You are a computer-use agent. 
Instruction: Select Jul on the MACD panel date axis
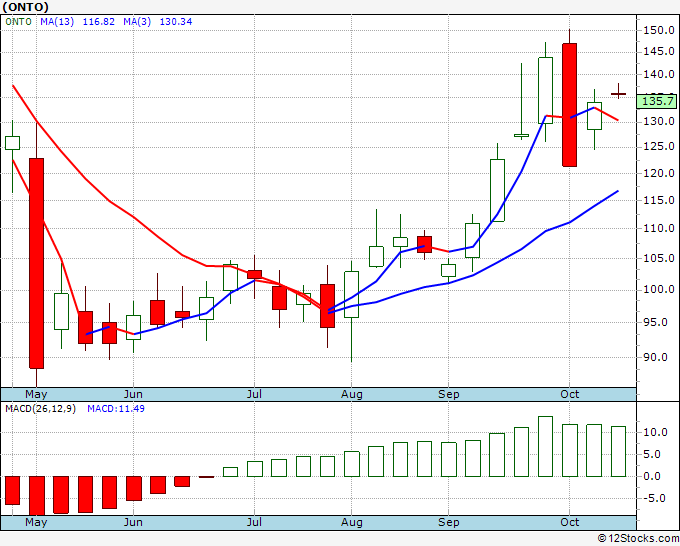pyautogui.click(x=254, y=522)
